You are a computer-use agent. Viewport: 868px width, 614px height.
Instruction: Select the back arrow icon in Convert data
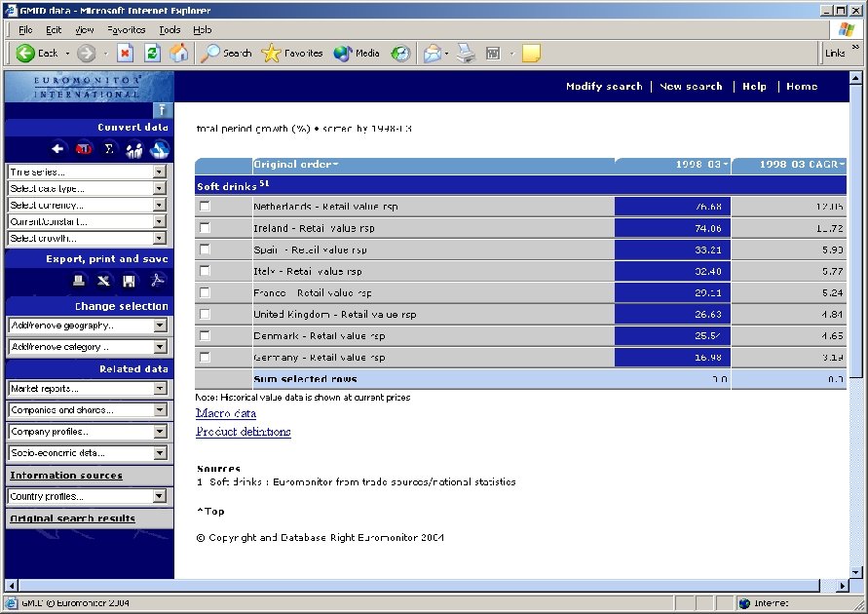(57, 149)
